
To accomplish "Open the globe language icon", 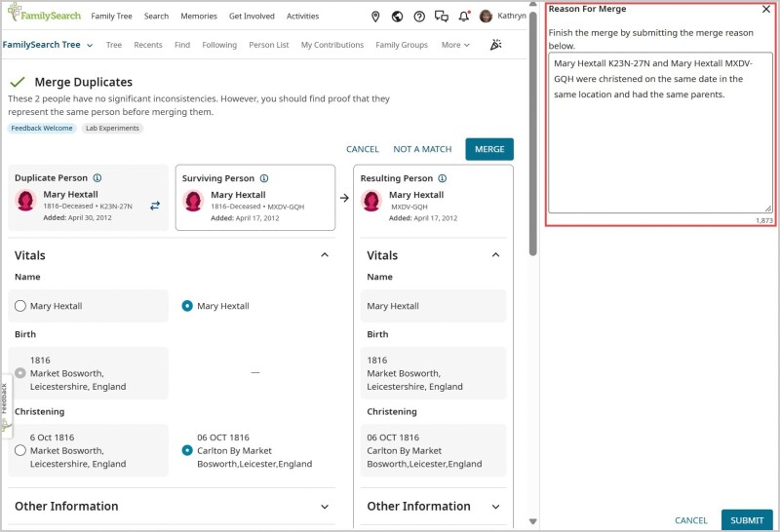I will point(397,17).
